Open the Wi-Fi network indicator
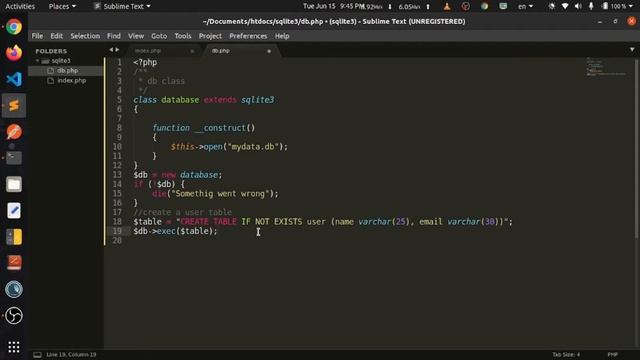 tap(565, 6)
